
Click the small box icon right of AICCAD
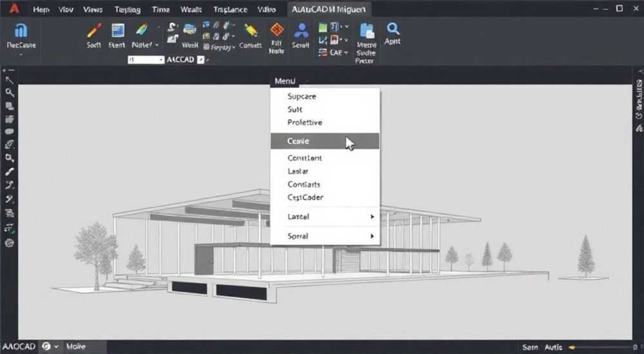[x=200, y=60]
